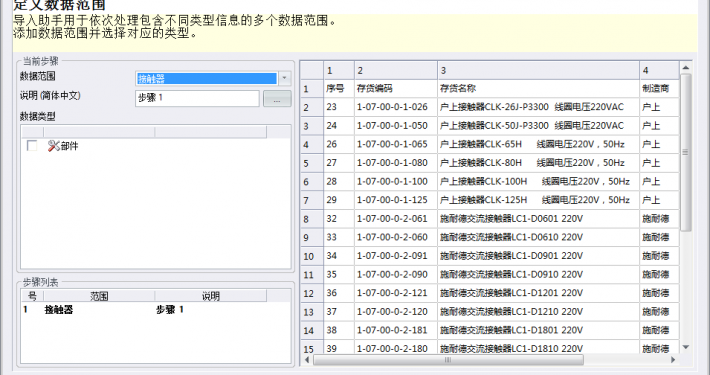The width and height of the screenshot is (710, 375).
Task: Click the 范围 column header in step list
Action: click(99, 296)
